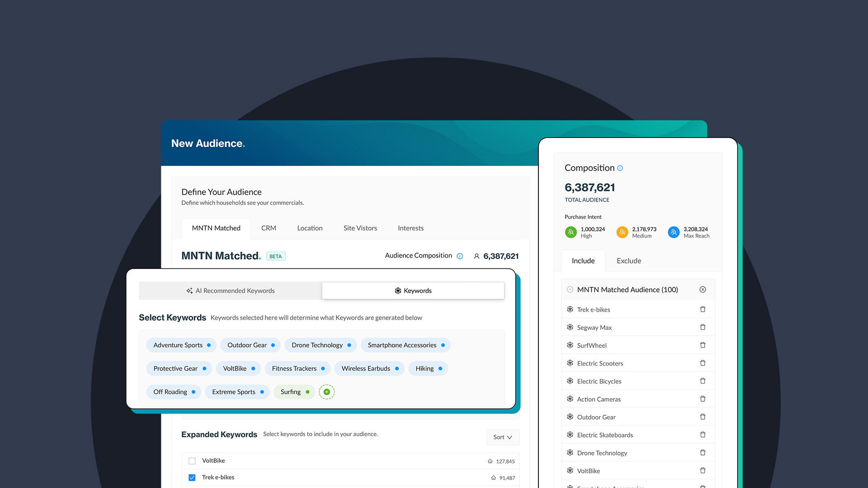Screen dimensions: 868x488
Task: Select the orange Medium purchase intent icon
Action: pos(622,232)
